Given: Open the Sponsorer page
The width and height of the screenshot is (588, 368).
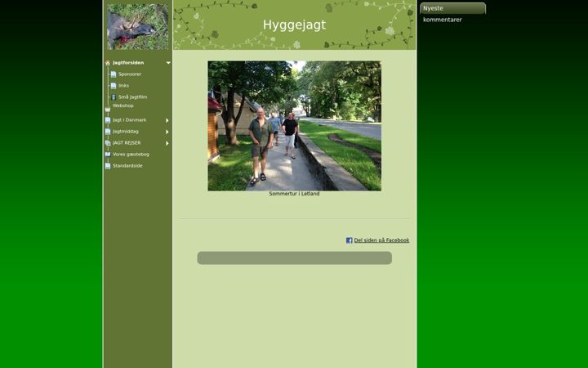Looking at the screenshot, I should pyautogui.click(x=130, y=74).
